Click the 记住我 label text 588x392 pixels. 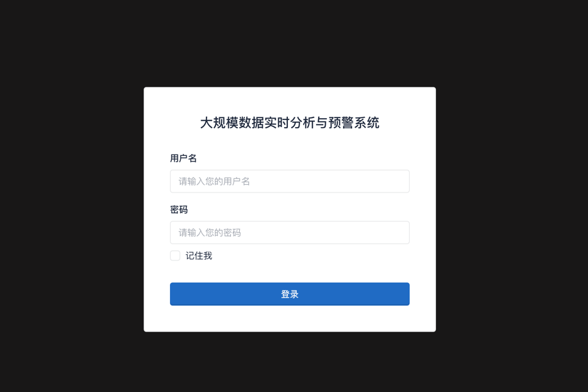coord(199,256)
